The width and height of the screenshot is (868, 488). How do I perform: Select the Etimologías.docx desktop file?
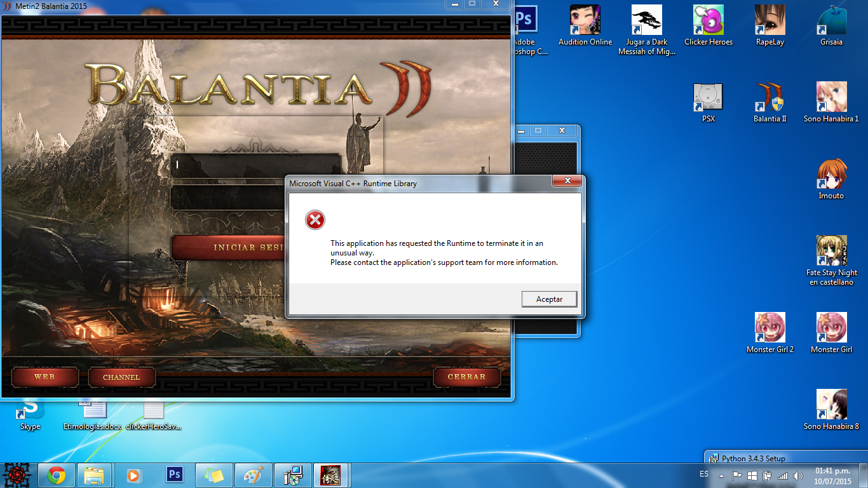92,414
